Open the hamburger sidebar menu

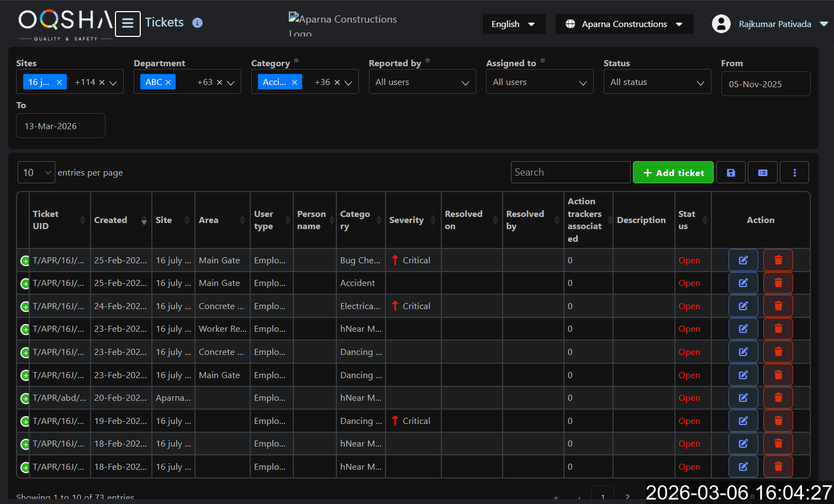point(128,24)
